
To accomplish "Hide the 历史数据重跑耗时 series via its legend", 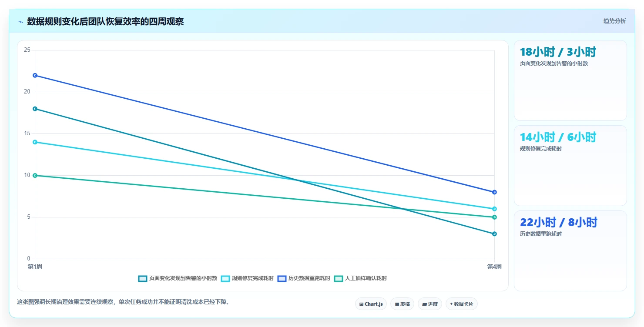I will pyautogui.click(x=304, y=278).
